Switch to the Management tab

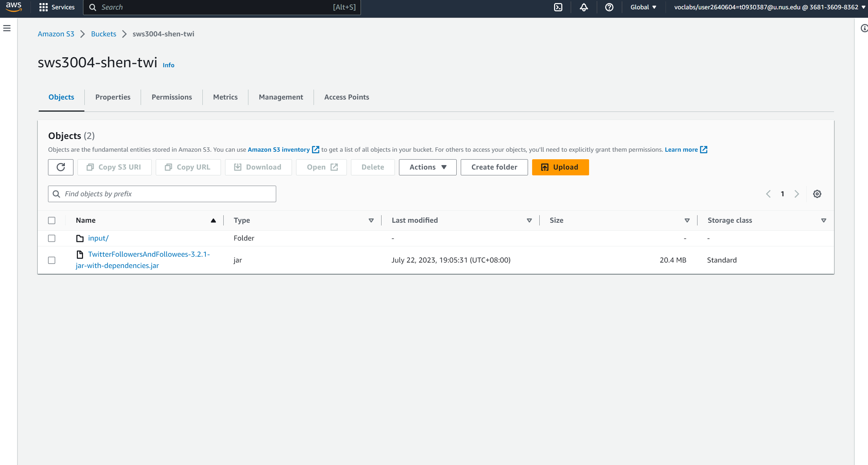coord(281,97)
